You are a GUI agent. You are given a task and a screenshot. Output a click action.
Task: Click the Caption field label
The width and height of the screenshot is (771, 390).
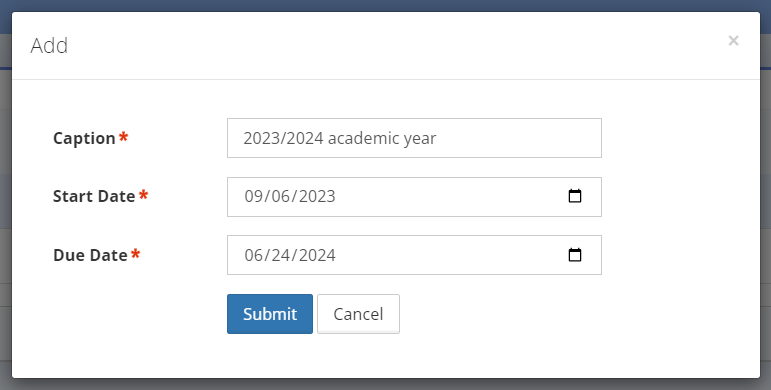tap(84, 138)
